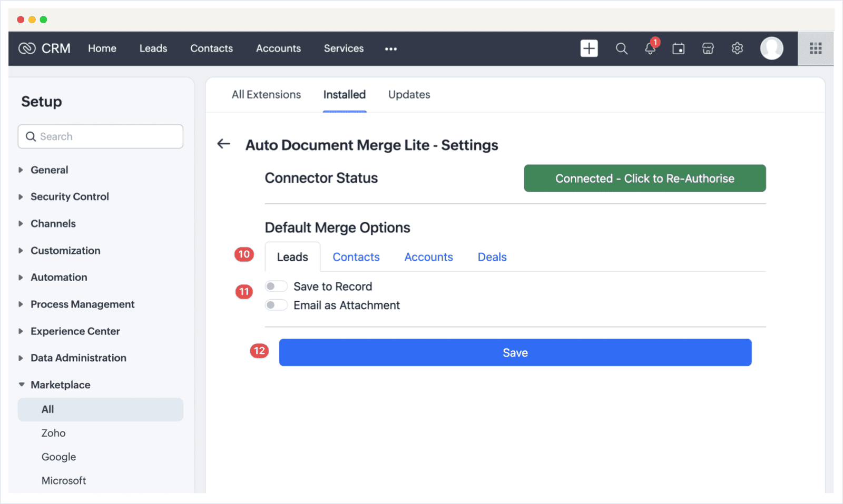The width and height of the screenshot is (843, 504).
Task: Open the create new plus button
Action: [589, 48]
